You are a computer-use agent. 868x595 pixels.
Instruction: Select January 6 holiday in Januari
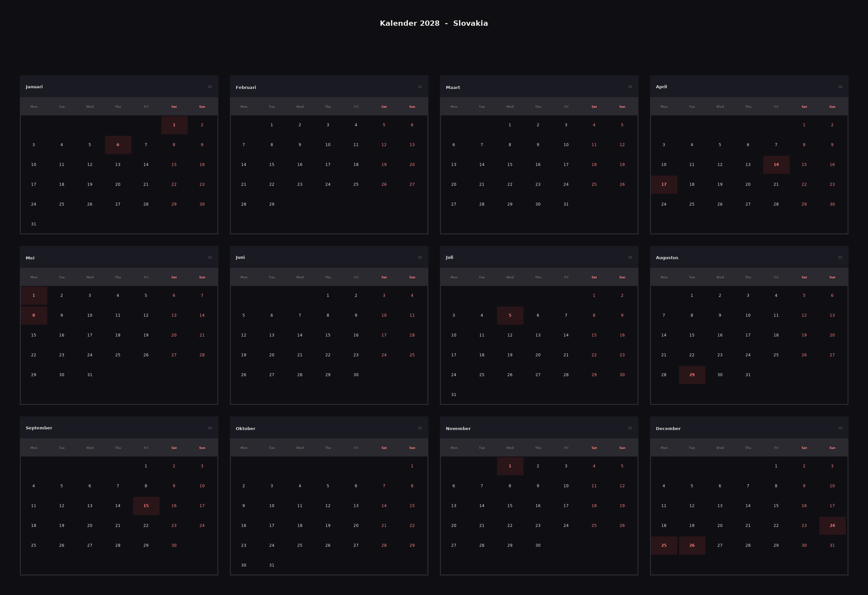click(x=118, y=145)
